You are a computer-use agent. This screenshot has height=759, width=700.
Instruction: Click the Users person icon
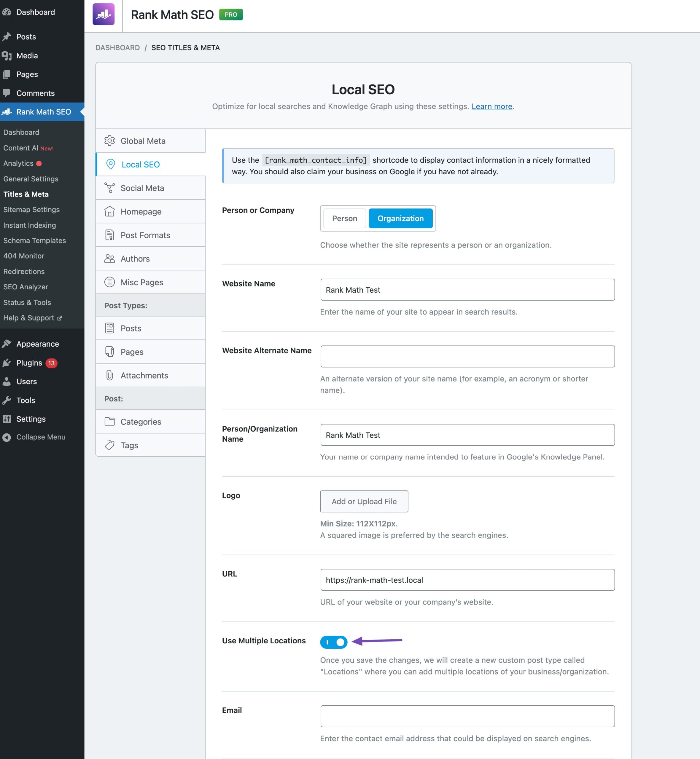pos(7,382)
